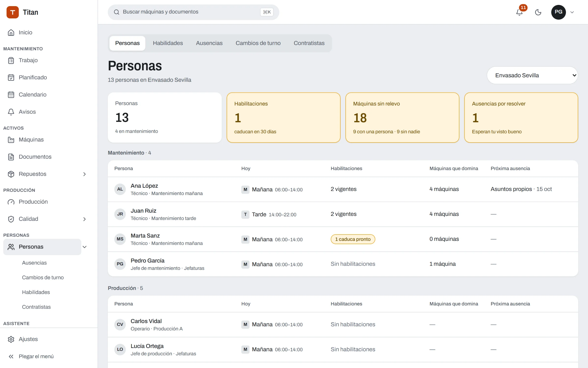Expand the Repuestos submenu chevron
The image size is (588, 368).
(x=85, y=174)
